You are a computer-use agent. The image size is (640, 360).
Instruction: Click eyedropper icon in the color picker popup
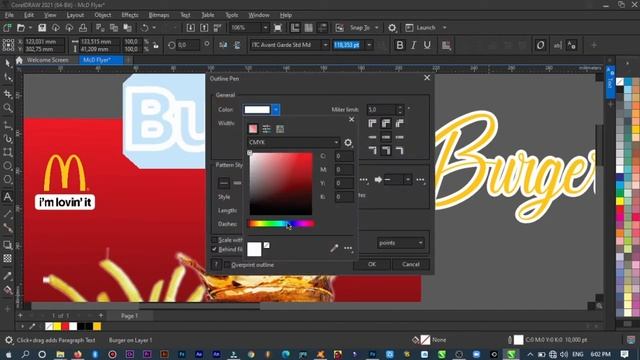click(x=334, y=248)
